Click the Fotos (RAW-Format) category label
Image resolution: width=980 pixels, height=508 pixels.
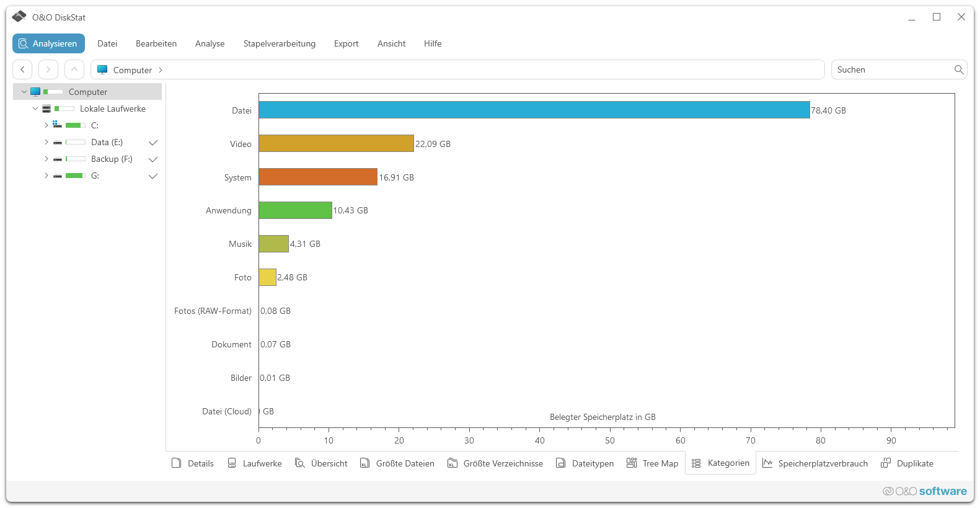(x=213, y=311)
